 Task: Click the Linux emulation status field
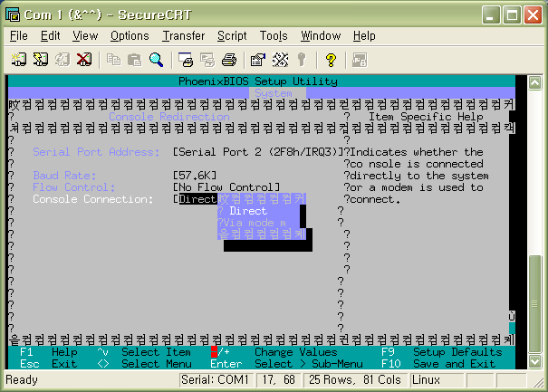437,379
